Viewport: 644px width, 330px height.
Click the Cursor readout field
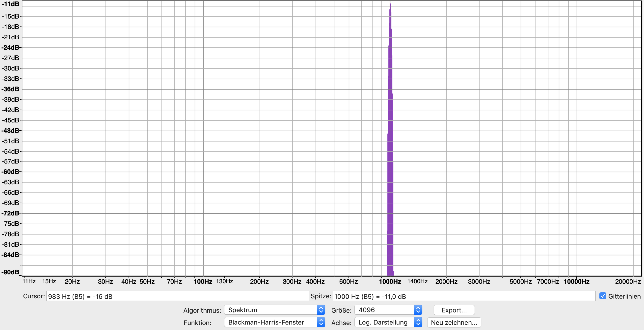click(x=178, y=296)
